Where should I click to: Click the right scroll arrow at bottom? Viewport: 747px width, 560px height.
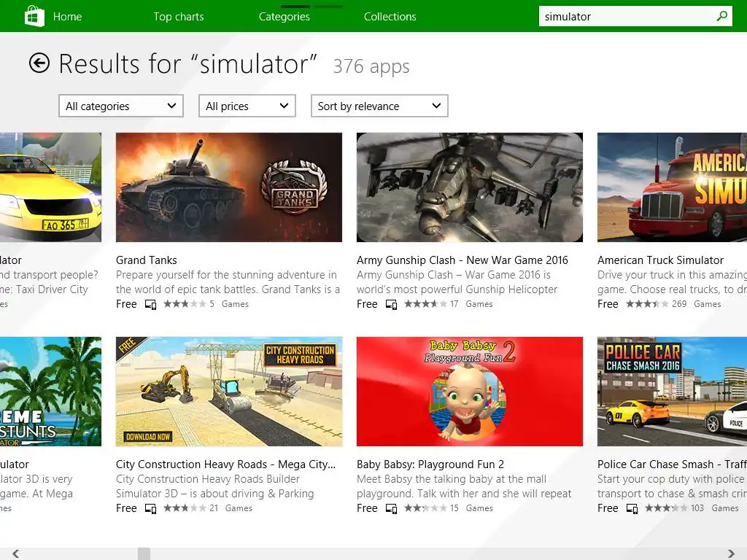point(731,553)
